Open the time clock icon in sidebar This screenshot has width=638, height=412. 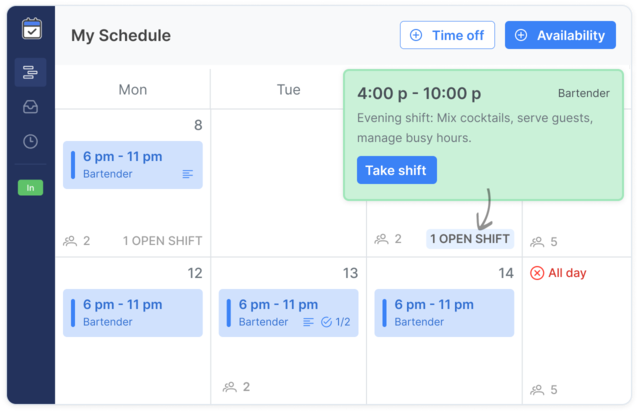pos(31,141)
